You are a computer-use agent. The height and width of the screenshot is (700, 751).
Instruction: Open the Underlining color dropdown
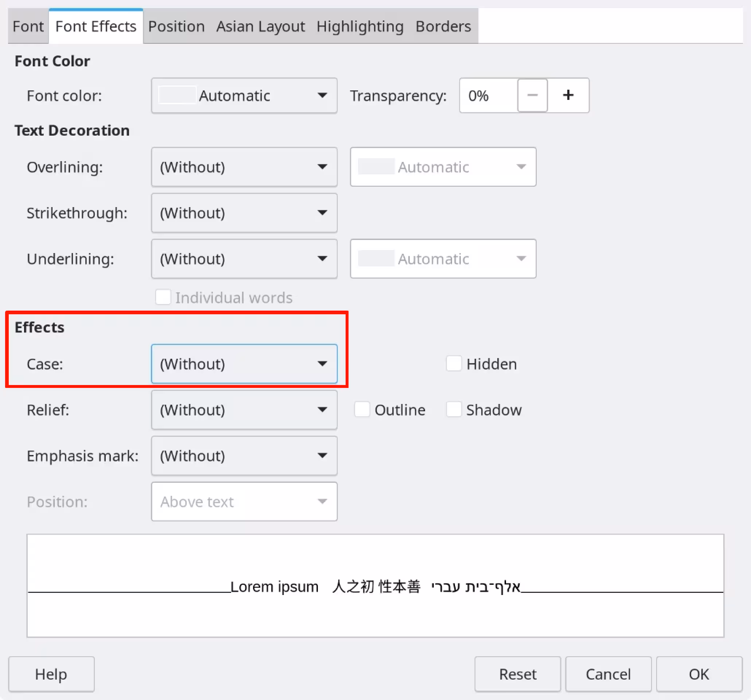pos(443,259)
